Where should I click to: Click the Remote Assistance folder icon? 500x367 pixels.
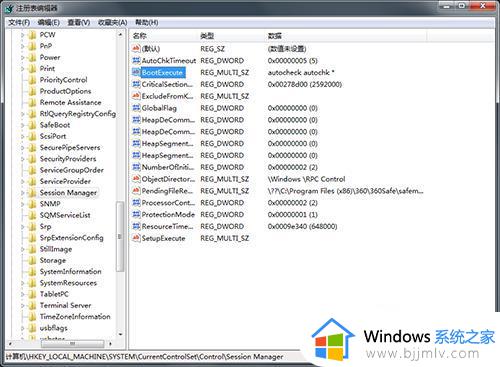tap(32, 102)
